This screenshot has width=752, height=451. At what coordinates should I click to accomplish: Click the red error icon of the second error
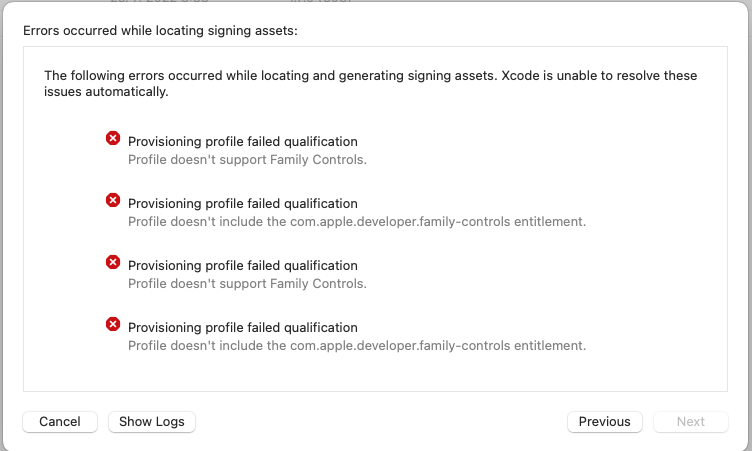pyautogui.click(x=113, y=200)
